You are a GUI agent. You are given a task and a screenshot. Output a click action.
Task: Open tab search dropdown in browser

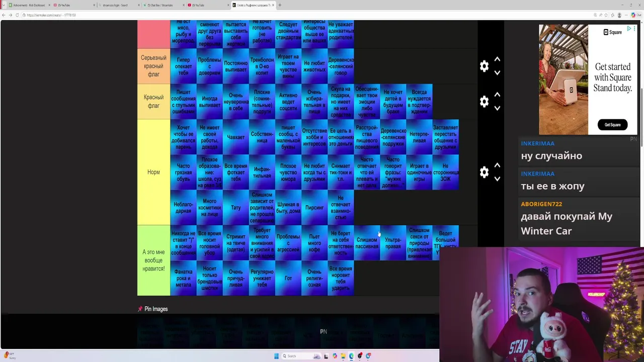click(x=4, y=5)
